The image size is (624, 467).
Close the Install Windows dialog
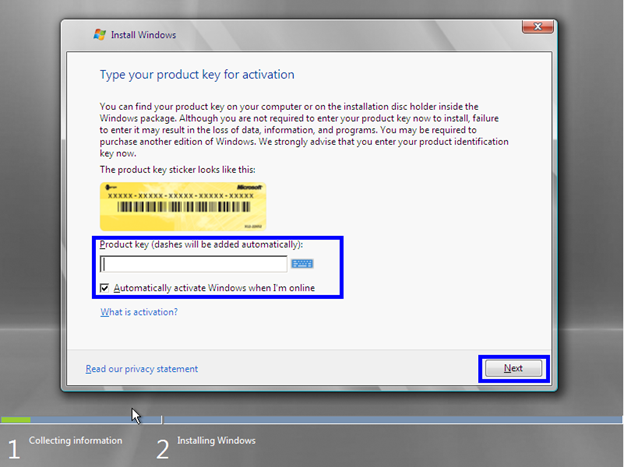click(538, 27)
